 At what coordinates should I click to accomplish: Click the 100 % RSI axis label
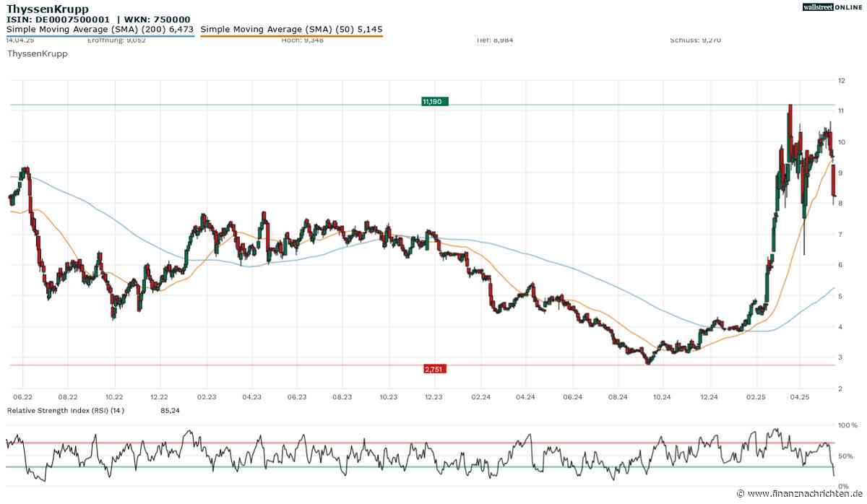847,425
